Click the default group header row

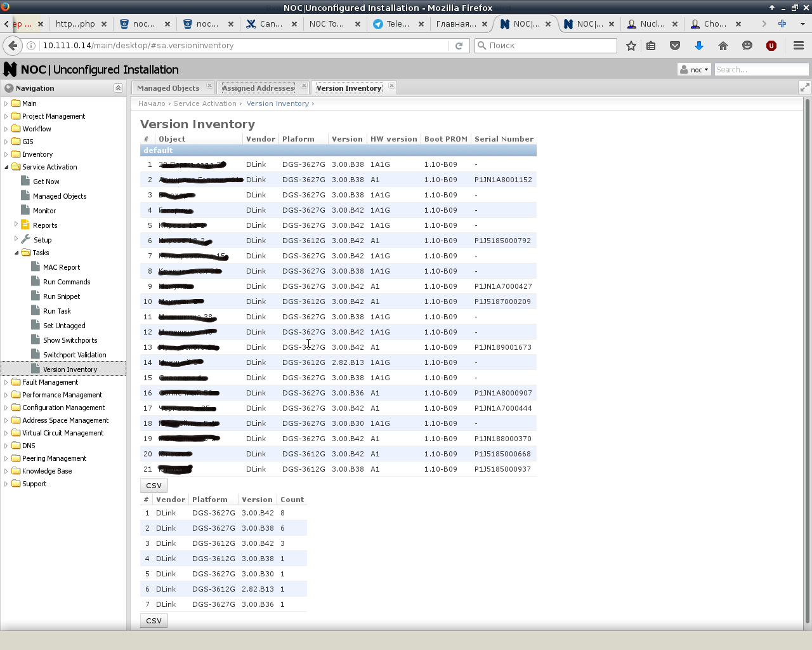338,150
